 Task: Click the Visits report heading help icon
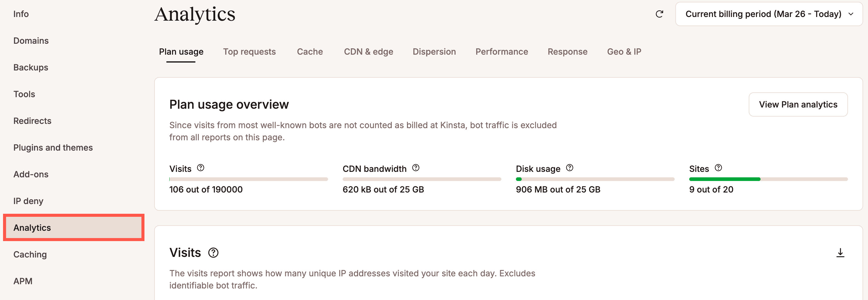(213, 252)
